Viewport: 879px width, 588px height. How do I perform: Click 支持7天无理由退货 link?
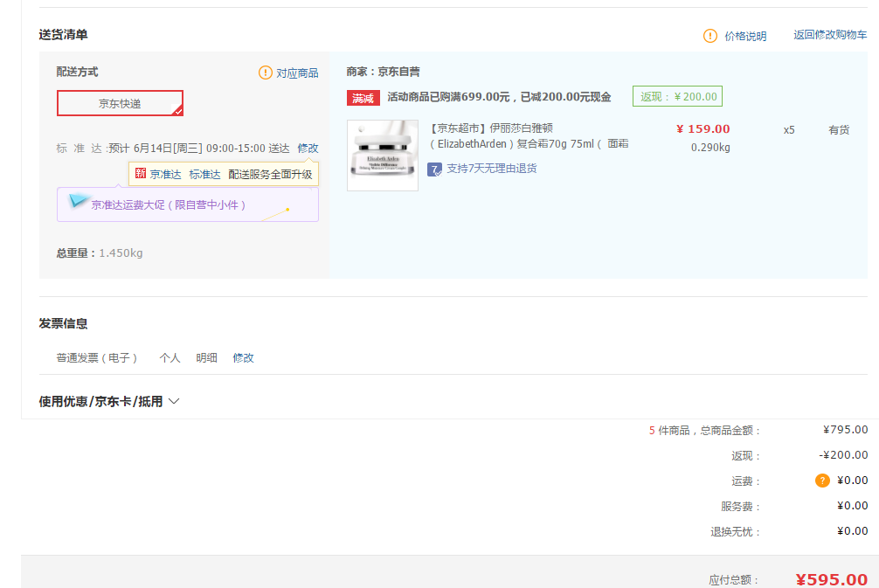[x=492, y=168]
